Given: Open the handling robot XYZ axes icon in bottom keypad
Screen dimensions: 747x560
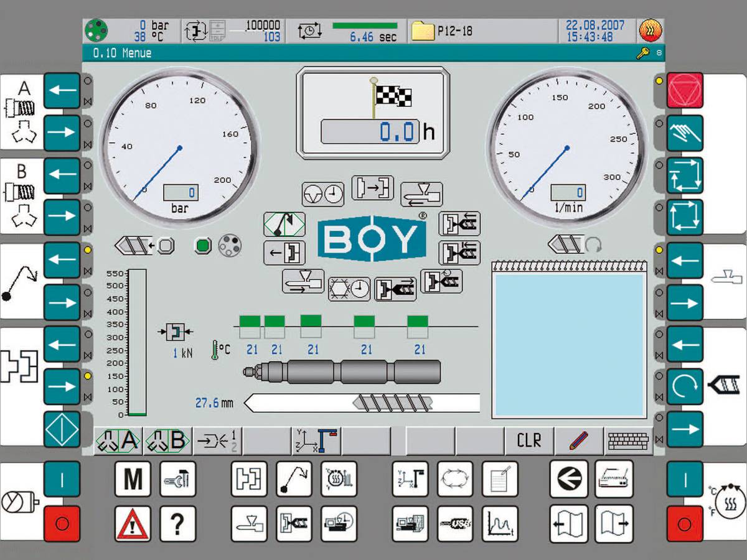Looking at the screenshot, I should [410, 479].
